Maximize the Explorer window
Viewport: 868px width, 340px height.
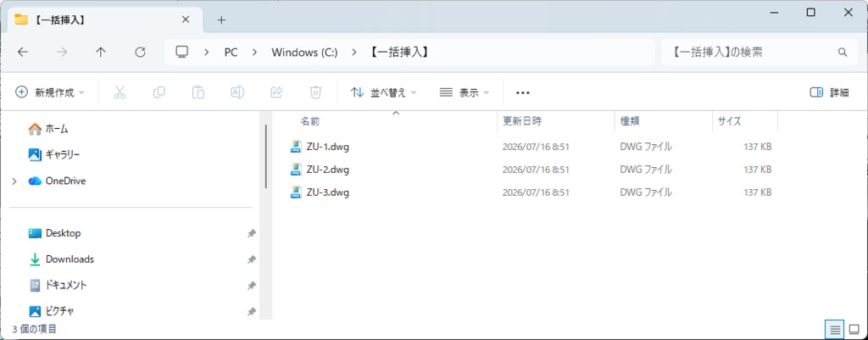click(x=810, y=12)
